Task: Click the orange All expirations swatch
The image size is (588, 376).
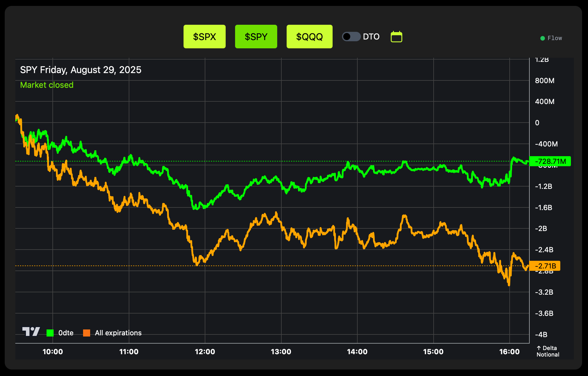Action: (x=87, y=333)
